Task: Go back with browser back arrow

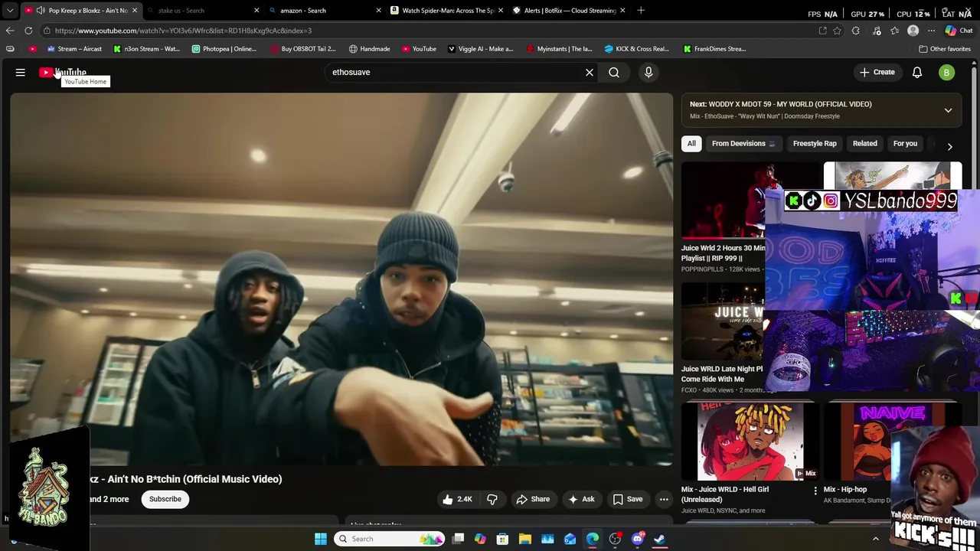Action: point(10,31)
